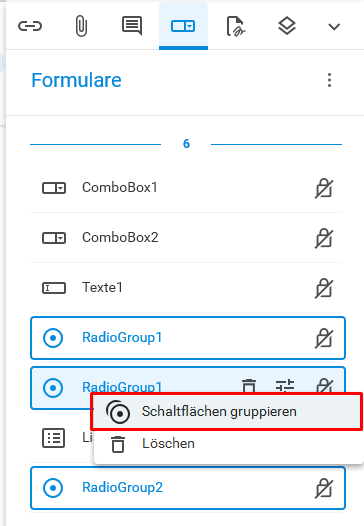The width and height of the screenshot is (364, 526).
Task: Expand more panels chevron in toolbar
Action: coord(334,27)
